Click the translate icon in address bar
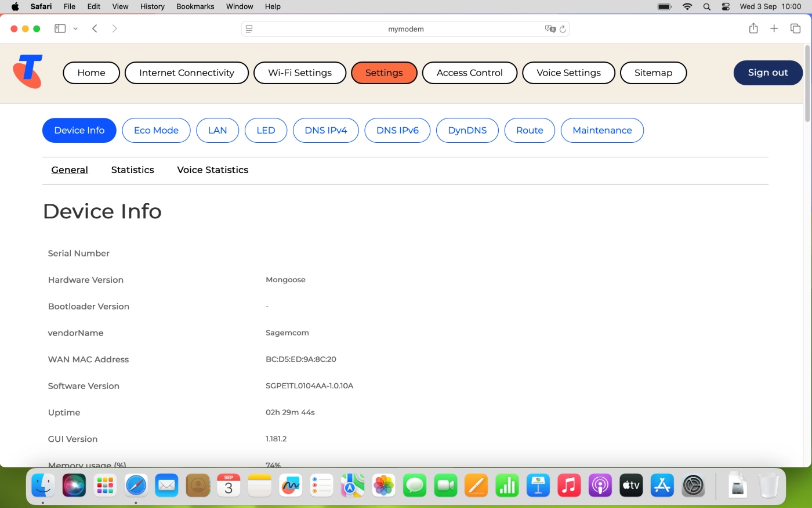812x508 pixels. [x=550, y=29]
